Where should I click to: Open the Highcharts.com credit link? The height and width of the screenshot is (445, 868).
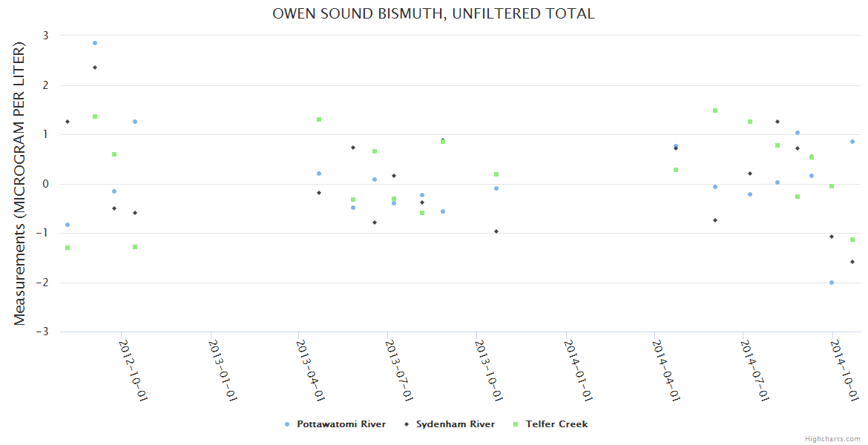832,438
